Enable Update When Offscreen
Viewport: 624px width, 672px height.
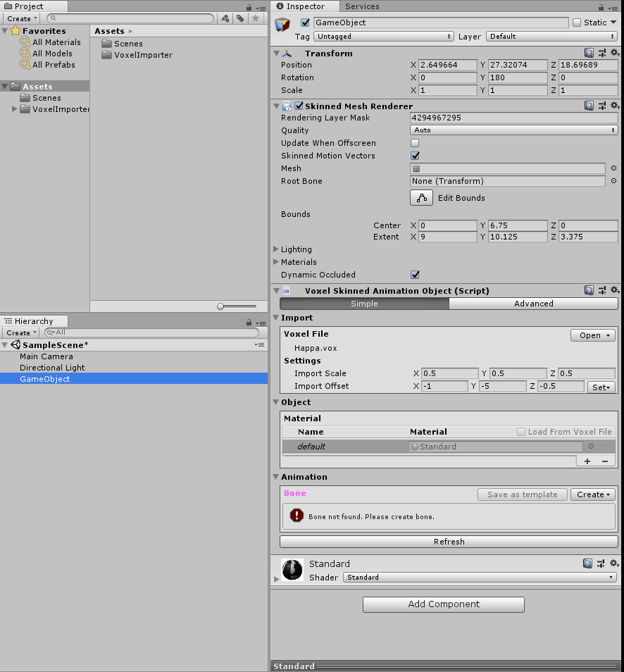coord(415,143)
